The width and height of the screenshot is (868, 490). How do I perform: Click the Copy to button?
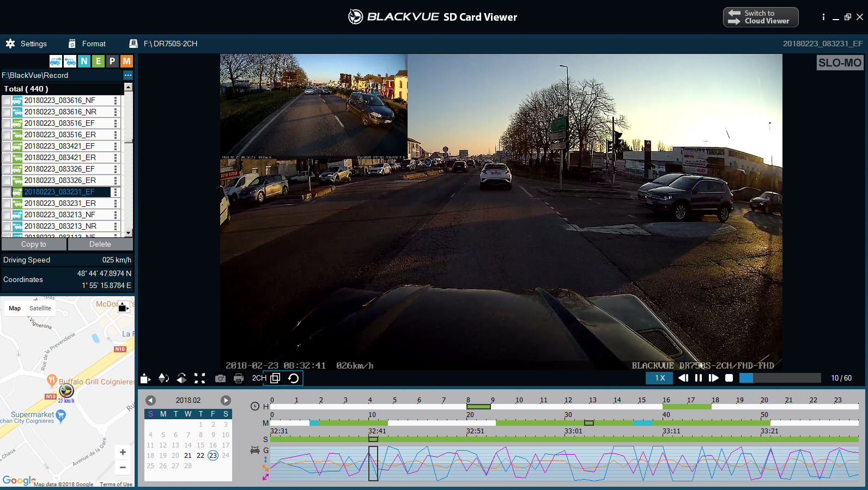(x=34, y=244)
